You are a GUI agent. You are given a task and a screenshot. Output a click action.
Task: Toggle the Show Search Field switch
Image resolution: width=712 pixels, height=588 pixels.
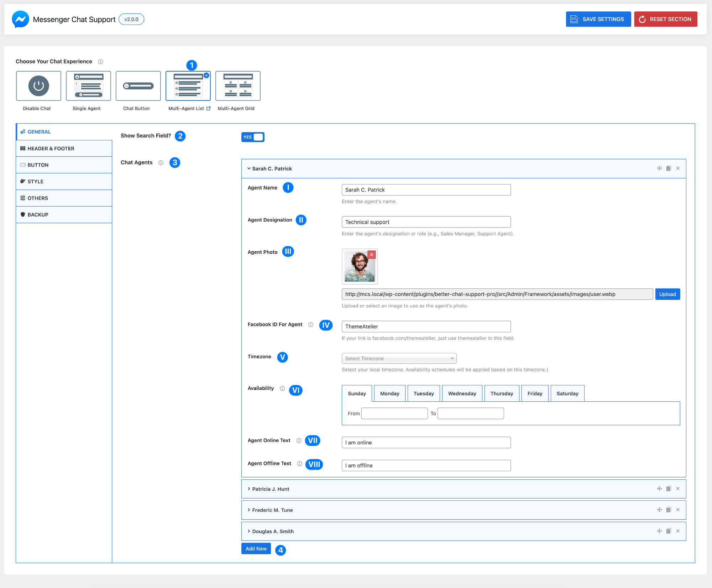[253, 137]
